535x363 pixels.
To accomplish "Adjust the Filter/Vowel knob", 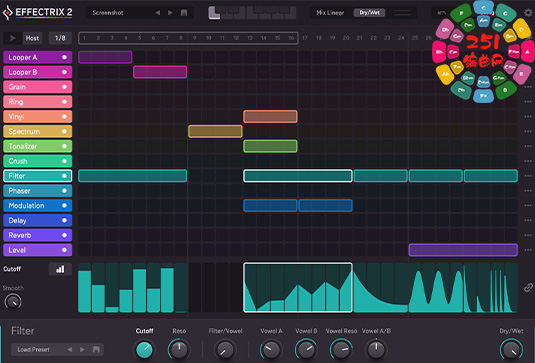I will click(225, 350).
